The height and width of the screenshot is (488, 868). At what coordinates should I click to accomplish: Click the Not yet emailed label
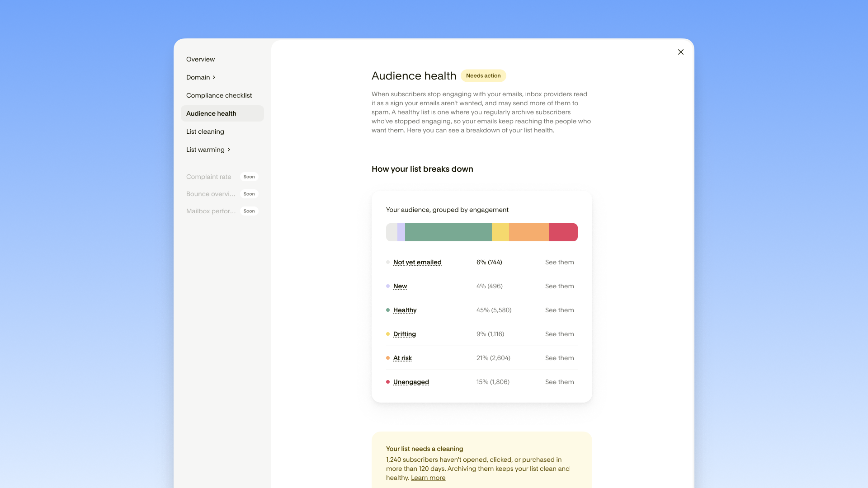tap(417, 262)
